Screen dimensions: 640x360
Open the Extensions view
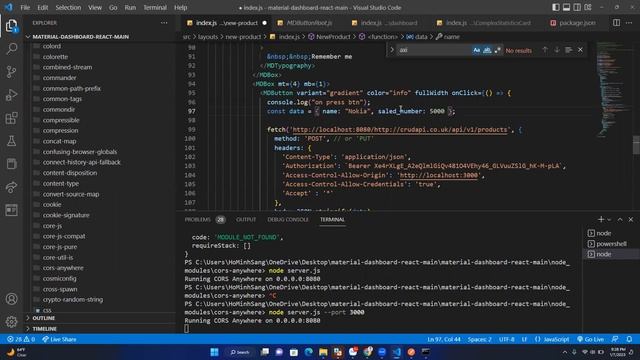pos(11,118)
